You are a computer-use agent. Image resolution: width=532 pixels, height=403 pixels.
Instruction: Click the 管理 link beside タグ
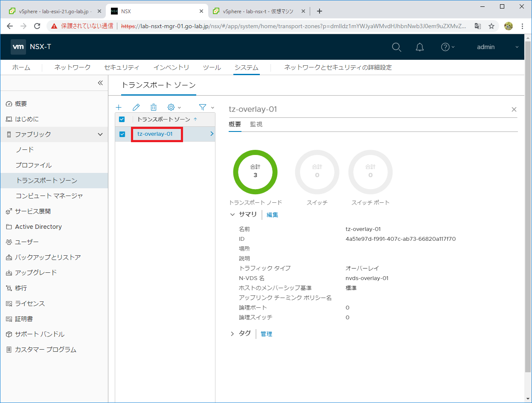[266, 334]
